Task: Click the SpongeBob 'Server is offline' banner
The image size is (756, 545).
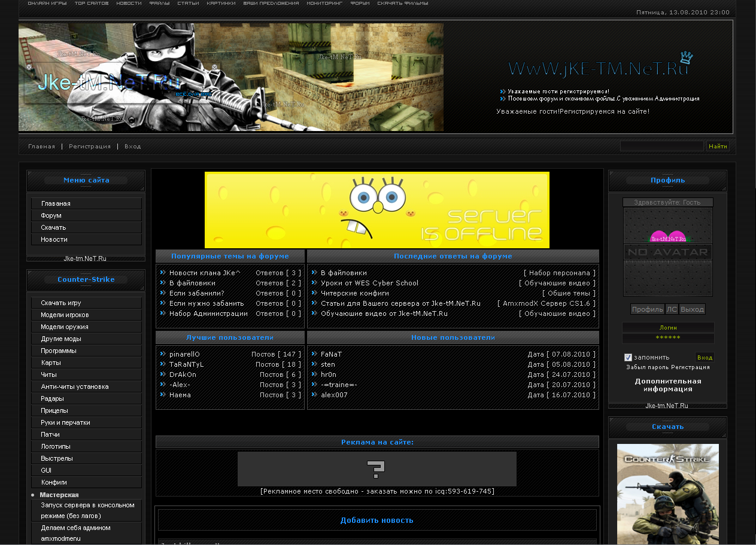Action: (377, 210)
